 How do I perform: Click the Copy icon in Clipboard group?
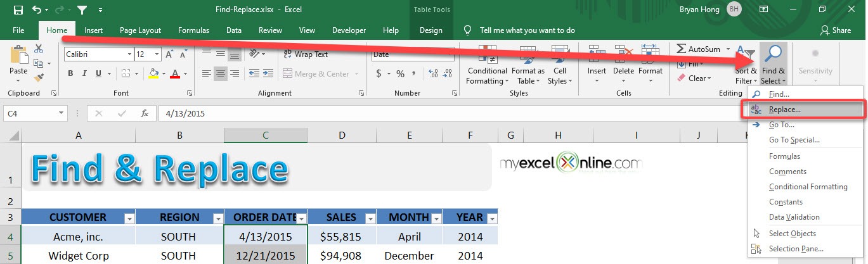click(x=39, y=63)
